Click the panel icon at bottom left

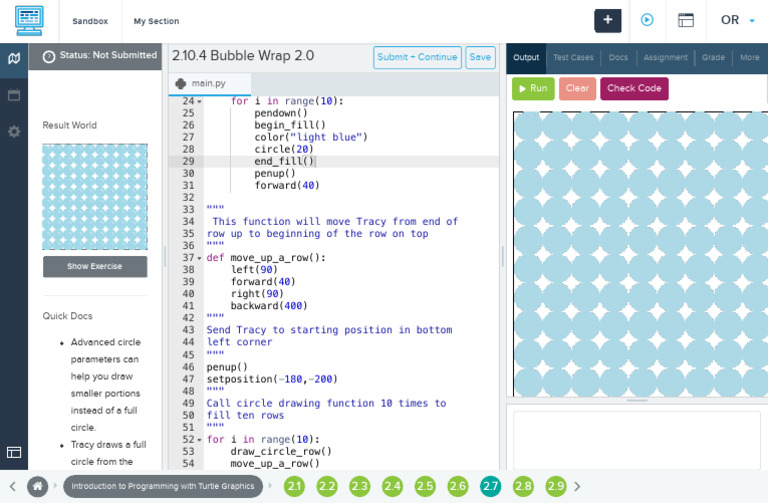tap(14, 452)
